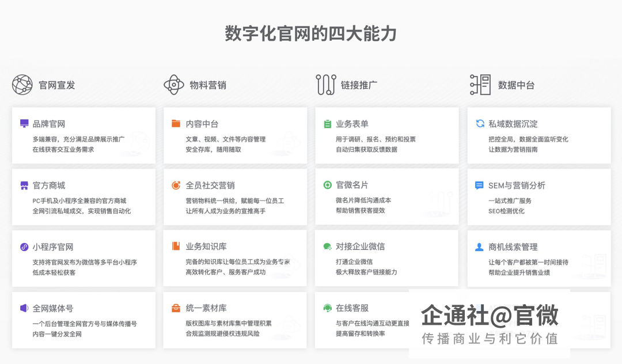
Task: Click the orange folder icon for 内容中台
Action: [176, 124]
